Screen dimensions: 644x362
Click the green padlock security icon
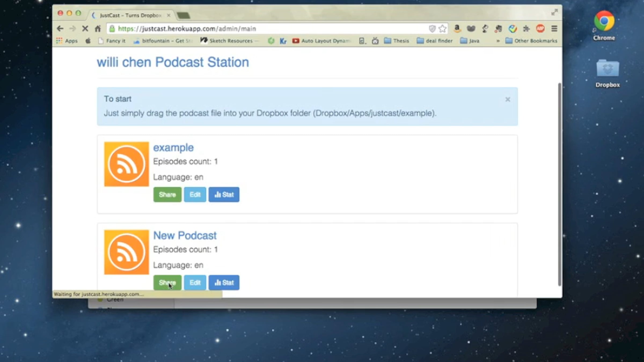[x=112, y=29]
